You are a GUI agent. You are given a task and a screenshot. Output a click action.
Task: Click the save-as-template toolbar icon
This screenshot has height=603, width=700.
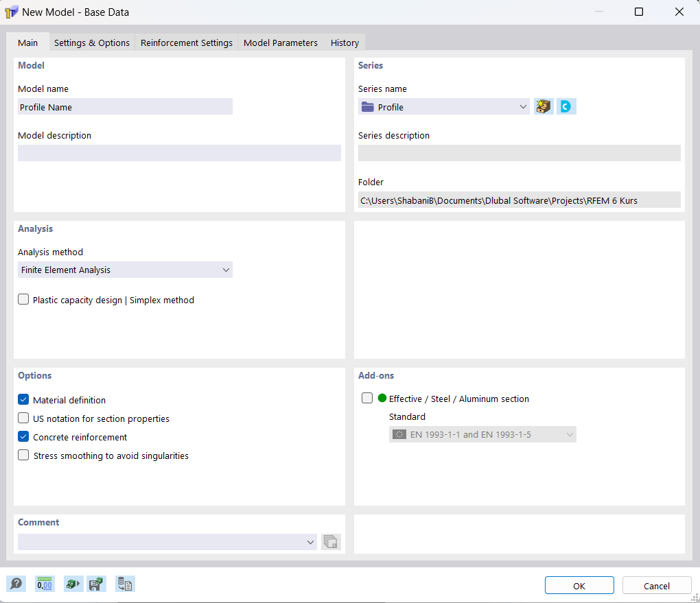(x=96, y=584)
